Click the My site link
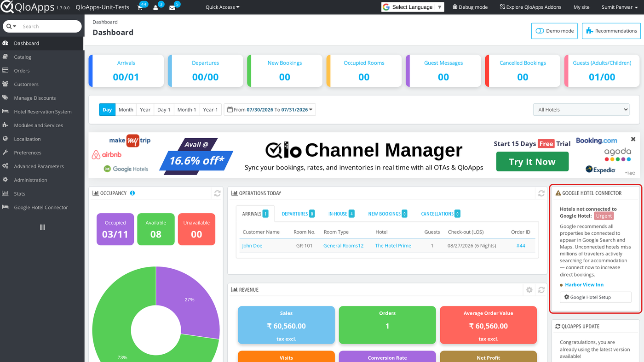 (x=581, y=7)
